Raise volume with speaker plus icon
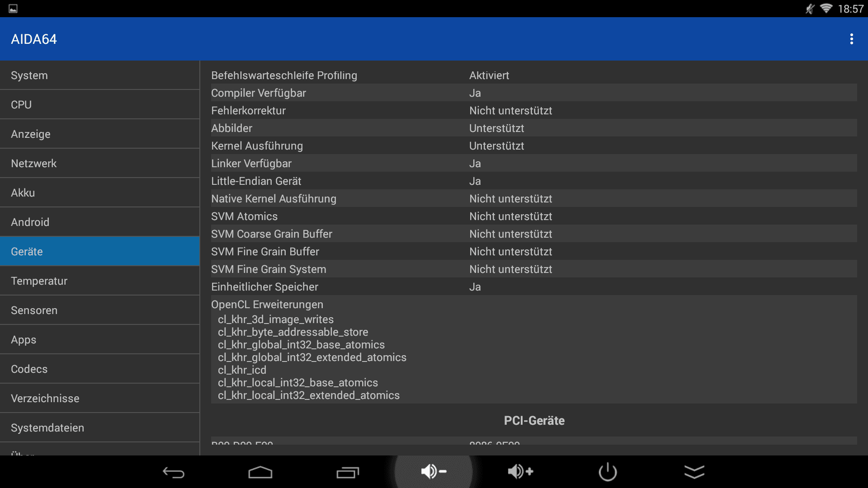The image size is (868, 488). [x=520, y=471]
